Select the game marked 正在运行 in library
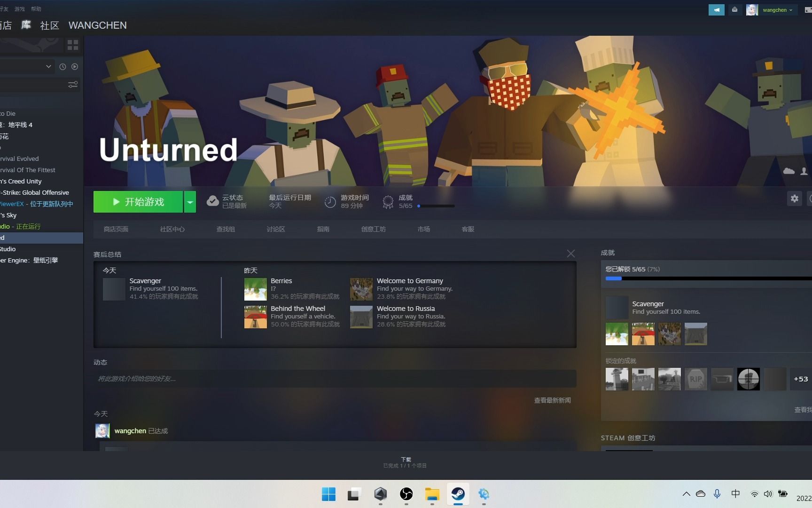This screenshot has width=812, height=508. (x=41, y=226)
